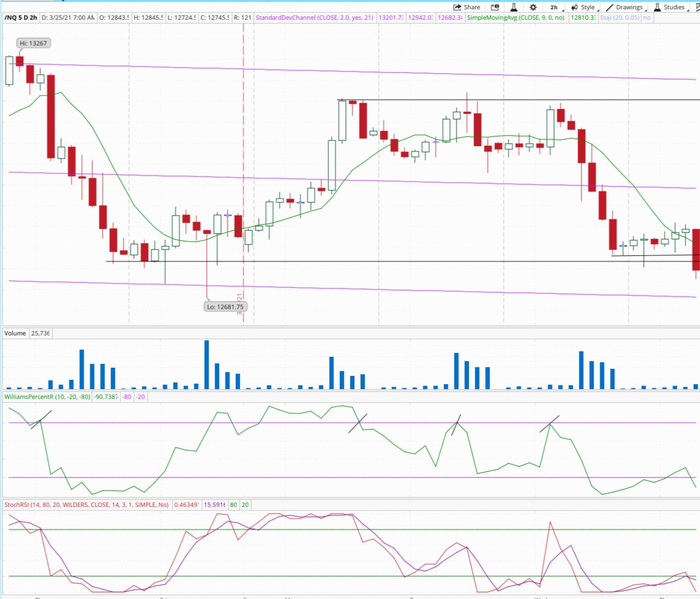Click the Volume panel label
This screenshot has width=700, height=599.
[15, 333]
